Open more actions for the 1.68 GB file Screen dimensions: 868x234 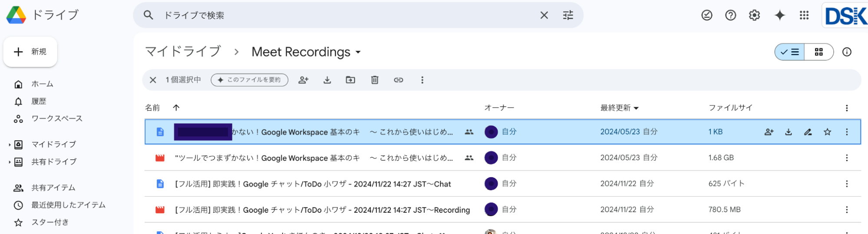pyautogui.click(x=847, y=158)
